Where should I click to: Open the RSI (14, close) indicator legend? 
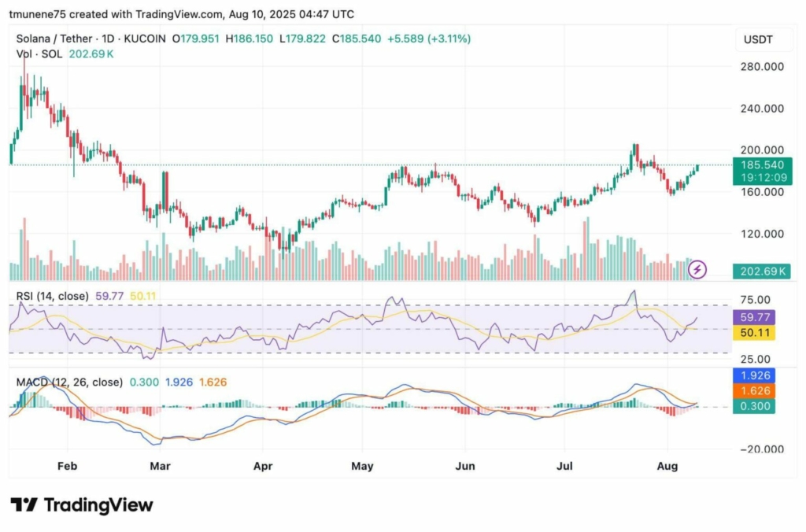pyautogui.click(x=53, y=296)
